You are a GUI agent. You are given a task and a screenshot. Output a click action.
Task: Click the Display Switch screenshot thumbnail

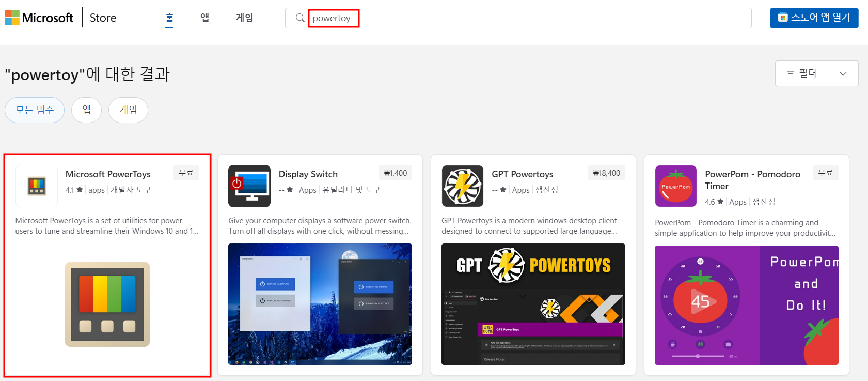320,304
